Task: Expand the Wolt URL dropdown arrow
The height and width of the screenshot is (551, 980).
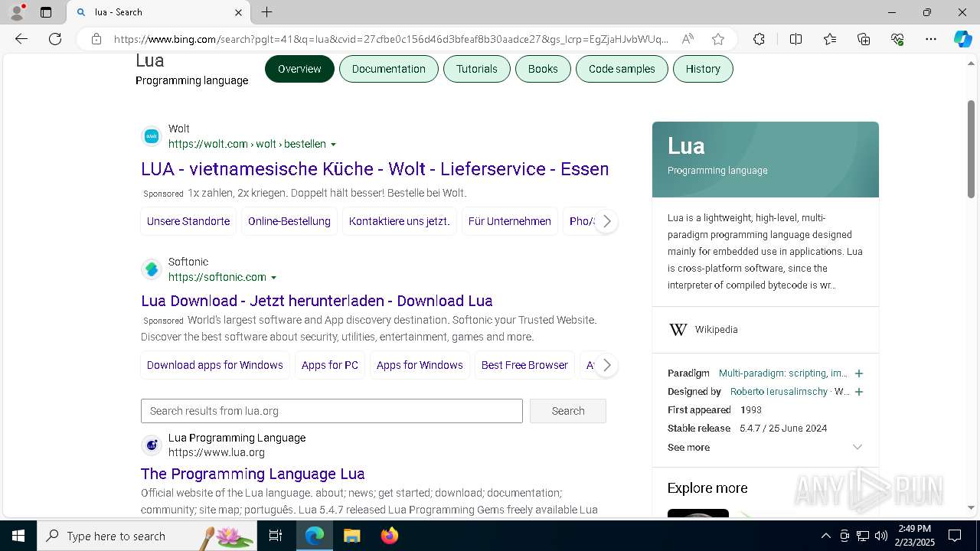Action: click(x=333, y=144)
